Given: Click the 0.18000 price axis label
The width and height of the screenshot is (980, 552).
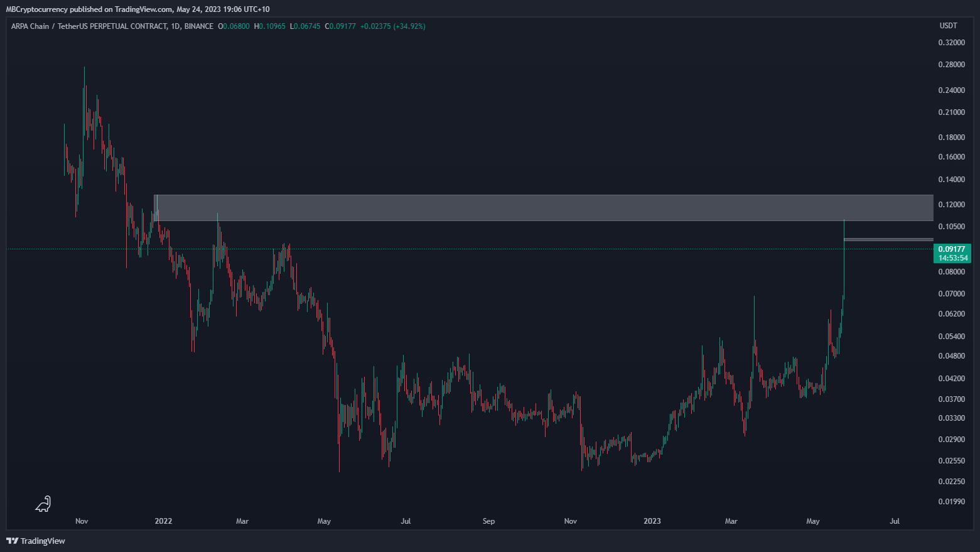Looking at the screenshot, I should click(952, 138).
